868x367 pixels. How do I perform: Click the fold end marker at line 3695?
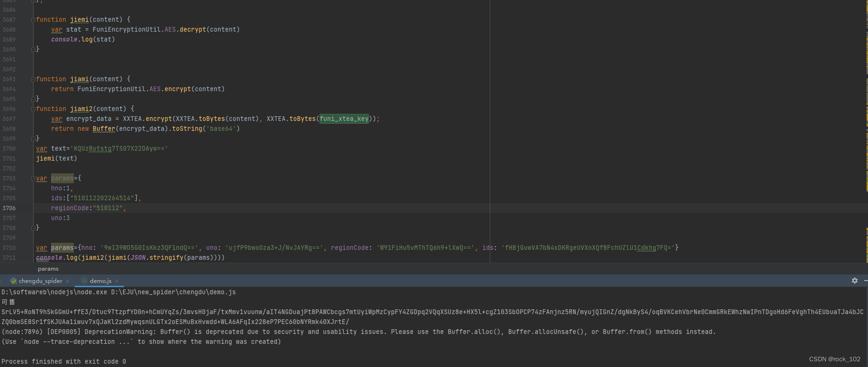coord(33,99)
